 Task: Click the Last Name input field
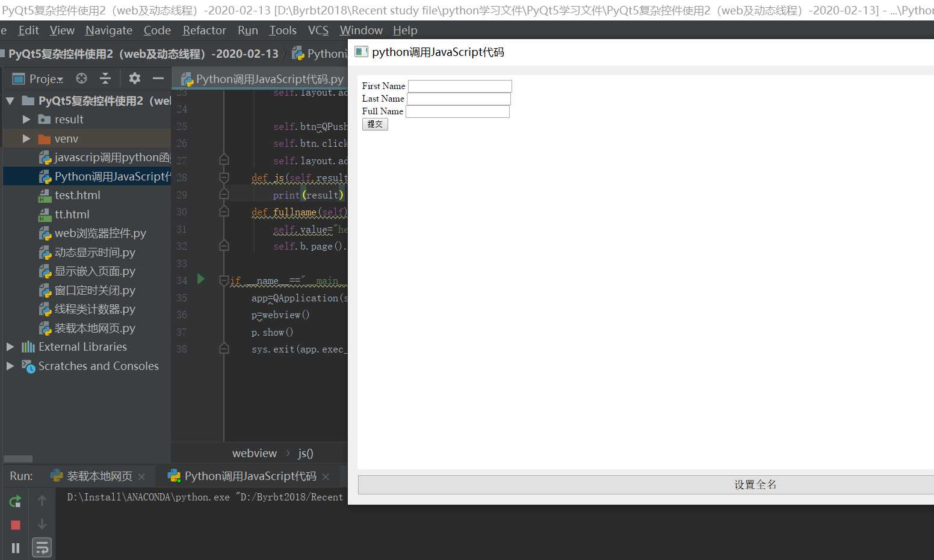(x=459, y=99)
